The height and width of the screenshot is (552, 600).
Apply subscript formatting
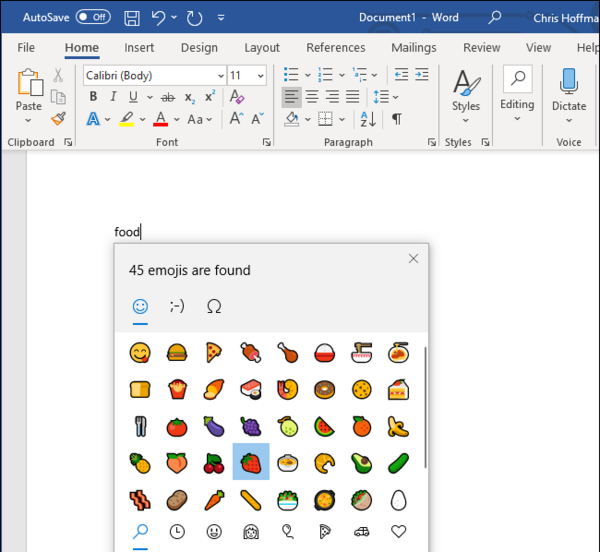(189, 98)
